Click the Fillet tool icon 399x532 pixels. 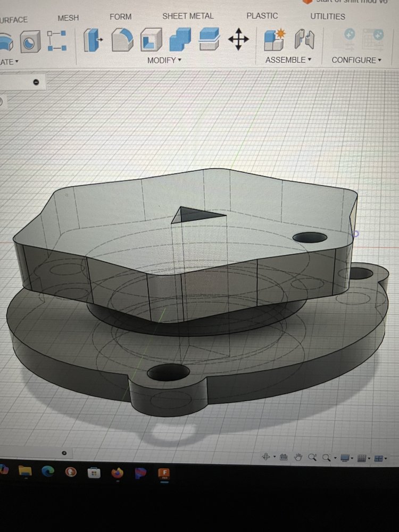122,40
